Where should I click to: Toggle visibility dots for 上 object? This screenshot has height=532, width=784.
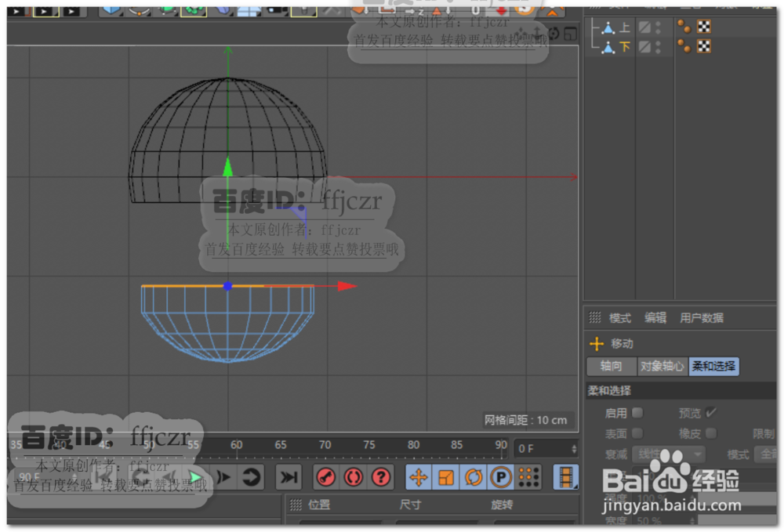tap(659, 27)
